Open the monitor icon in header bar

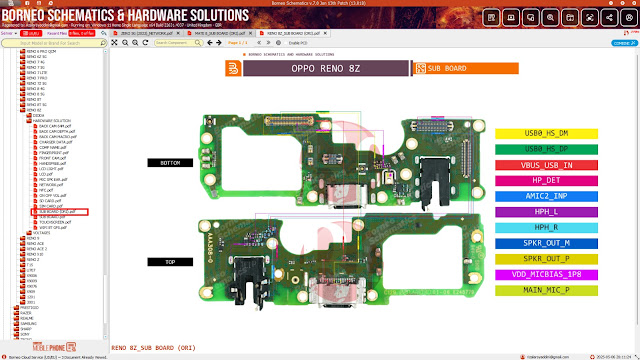511,18
